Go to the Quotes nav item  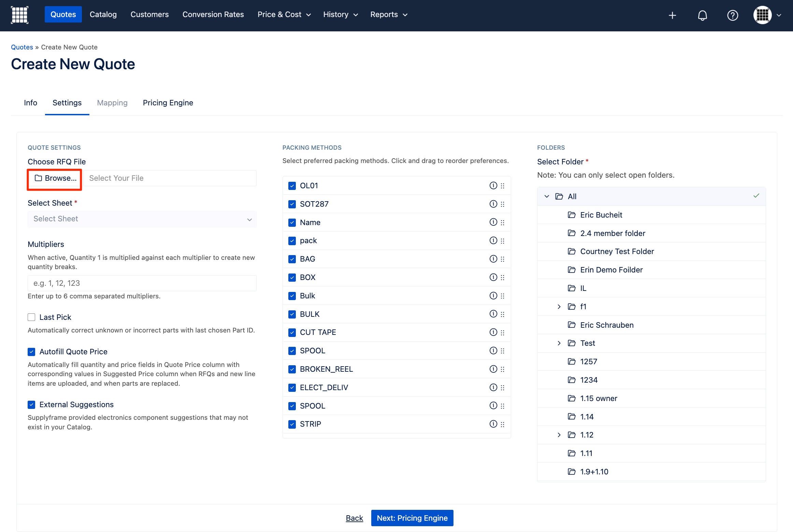(x=63, y=14)
